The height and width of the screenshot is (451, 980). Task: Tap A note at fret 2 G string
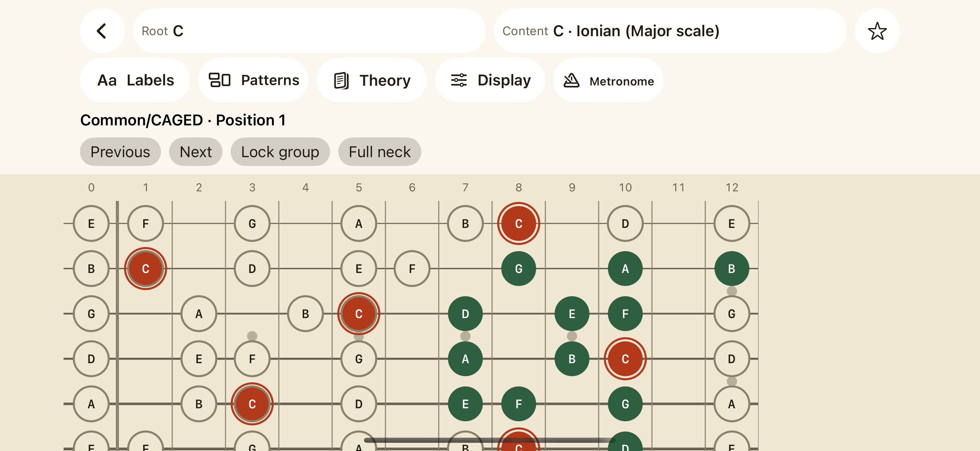point(199,314)
